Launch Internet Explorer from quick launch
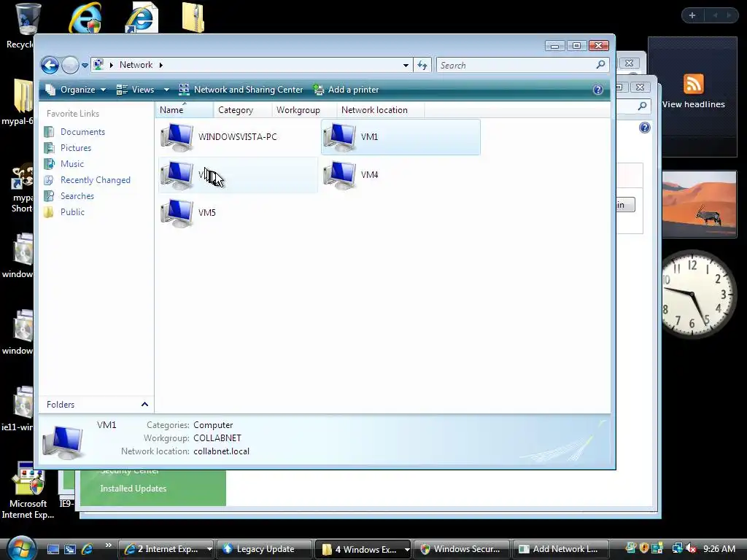 click(87, 549)
